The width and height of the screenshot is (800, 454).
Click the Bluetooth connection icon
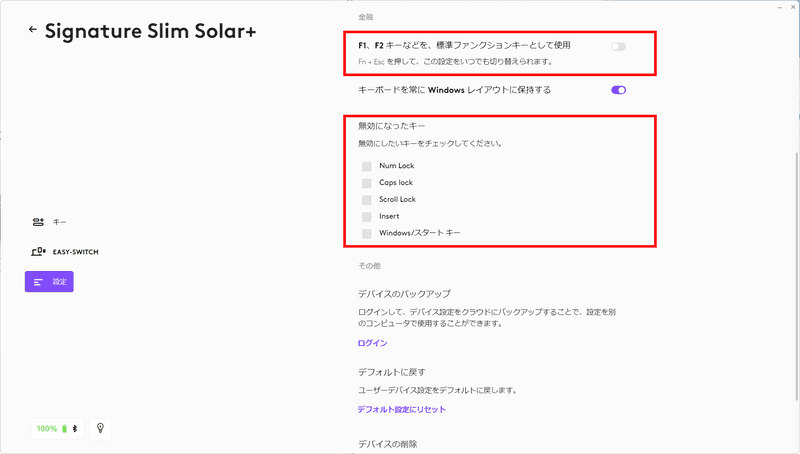click(x=76, y=428)
